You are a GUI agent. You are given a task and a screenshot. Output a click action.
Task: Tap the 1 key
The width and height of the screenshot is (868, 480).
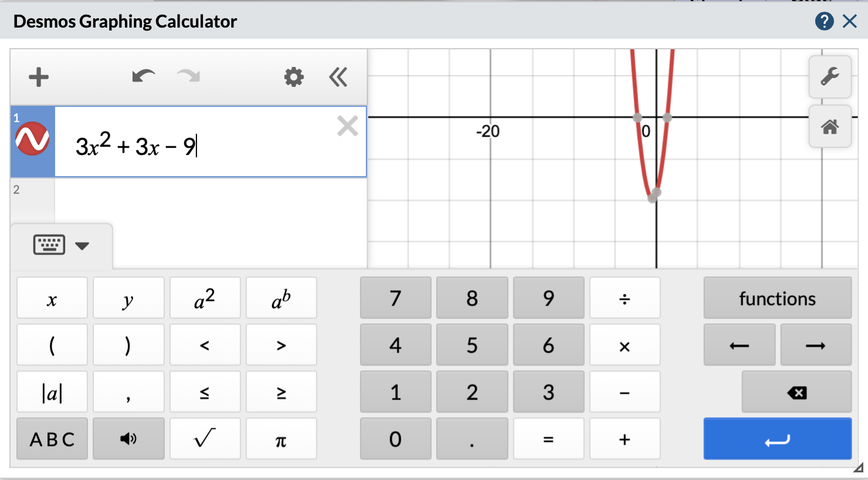[396, 392]
